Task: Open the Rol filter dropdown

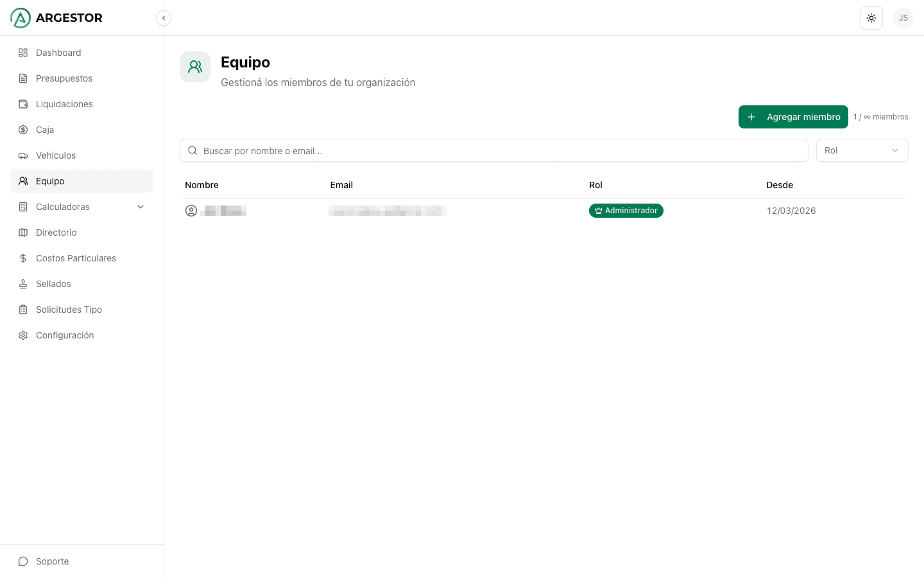Action: [862, 150]
